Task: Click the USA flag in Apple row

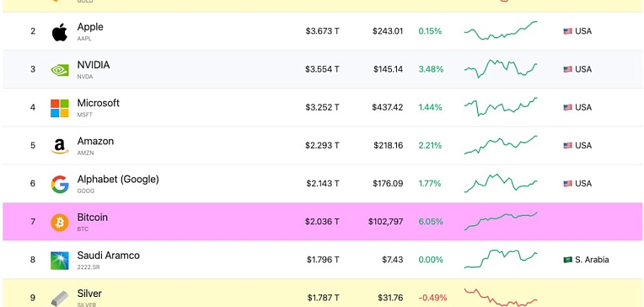Action: point(567,31)
